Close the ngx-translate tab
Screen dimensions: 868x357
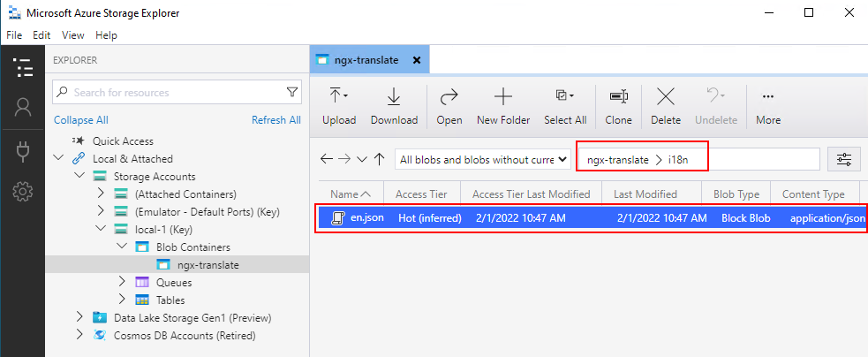coord(417,60)
